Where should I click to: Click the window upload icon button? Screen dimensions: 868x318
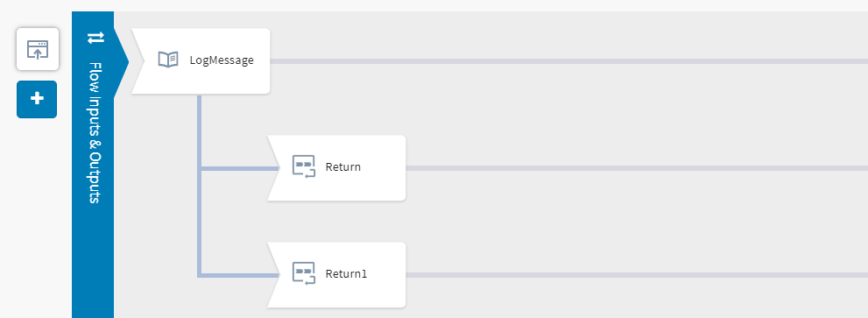38,49
